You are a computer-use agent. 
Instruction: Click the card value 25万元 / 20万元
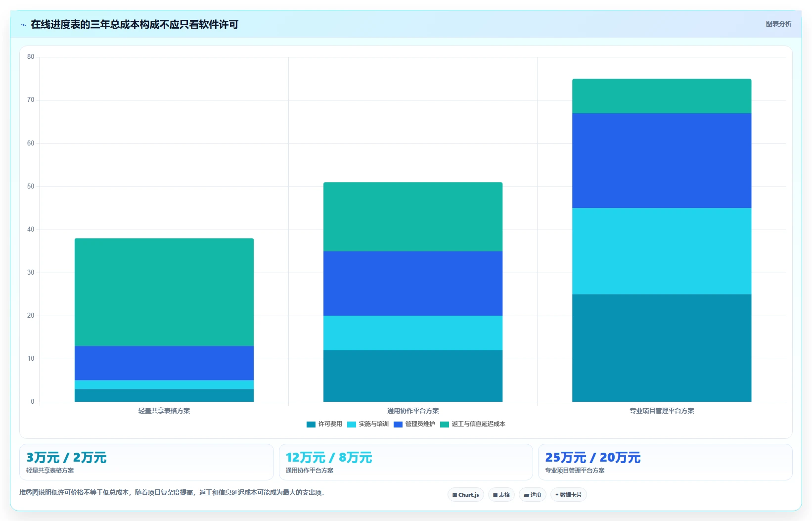593,458
